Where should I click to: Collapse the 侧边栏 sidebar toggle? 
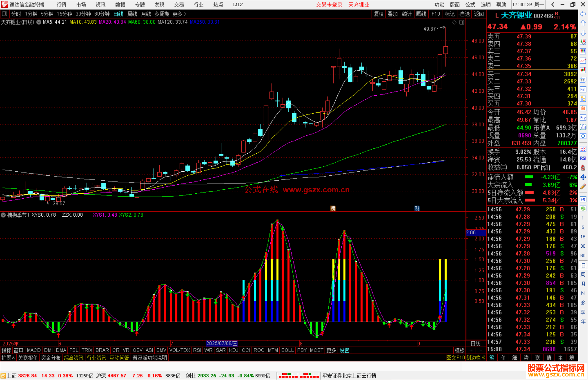(x=476, y=358)
